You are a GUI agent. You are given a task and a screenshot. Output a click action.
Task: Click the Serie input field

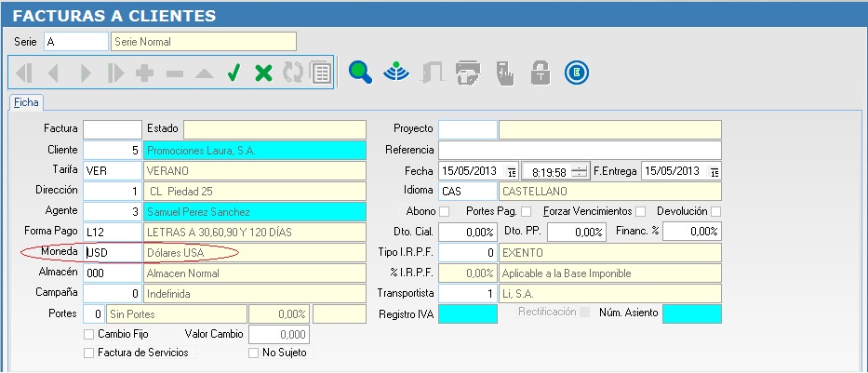[x=76, y=42]
